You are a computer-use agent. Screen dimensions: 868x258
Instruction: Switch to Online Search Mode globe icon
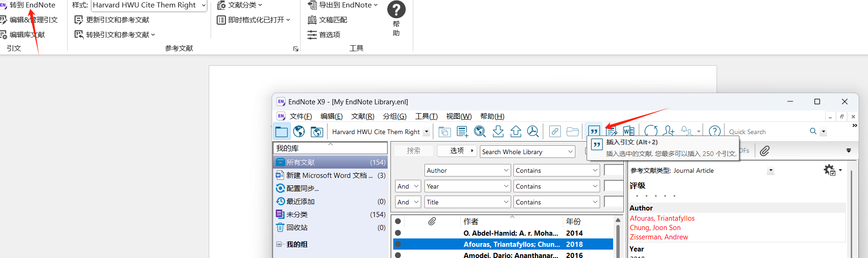click(x=299, y=132)
